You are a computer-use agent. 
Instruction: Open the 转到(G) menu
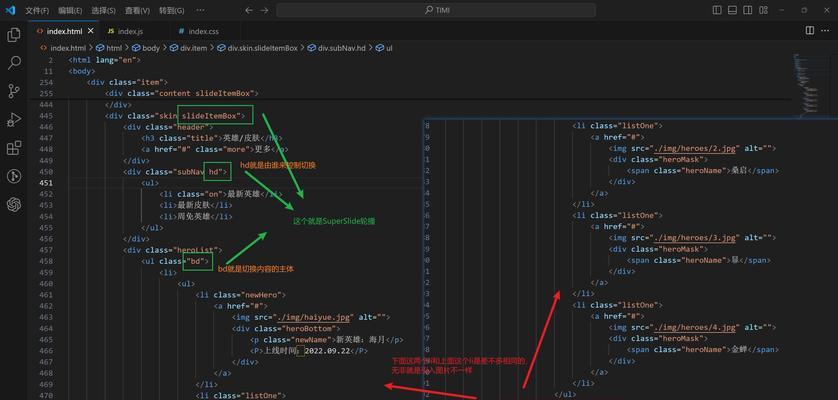[172, 11]
